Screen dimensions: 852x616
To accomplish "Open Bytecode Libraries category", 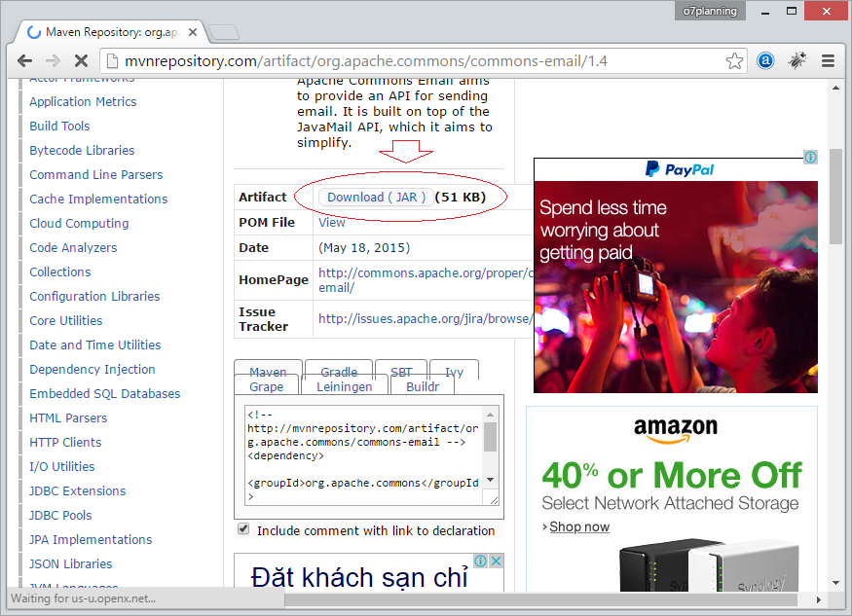I will point(82,151).
